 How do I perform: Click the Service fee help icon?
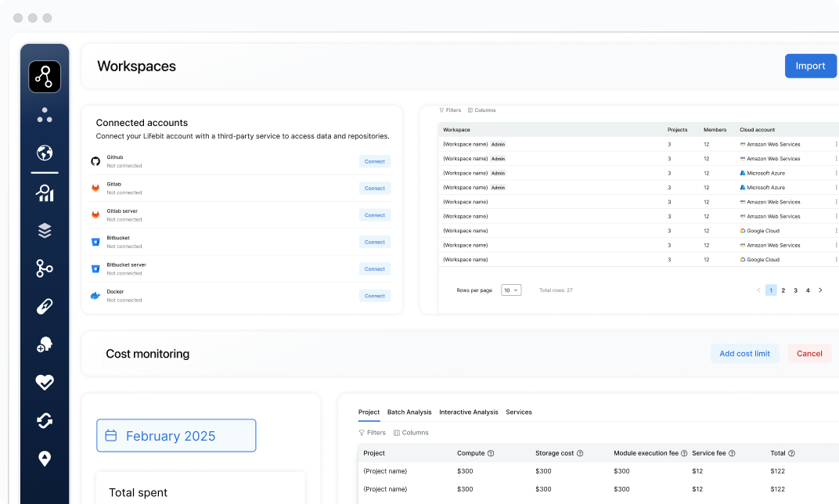(x=732, y=453)
